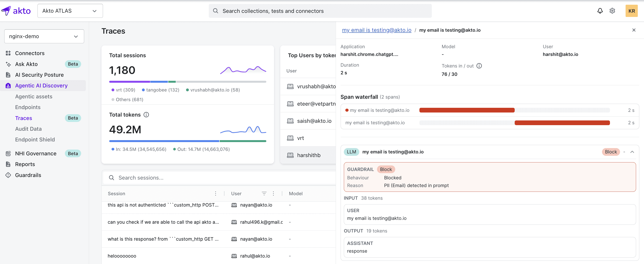The width and height of the screenshot is (644, 264).
Task: Open the settings gear
Action: click(x=612, y=11)
